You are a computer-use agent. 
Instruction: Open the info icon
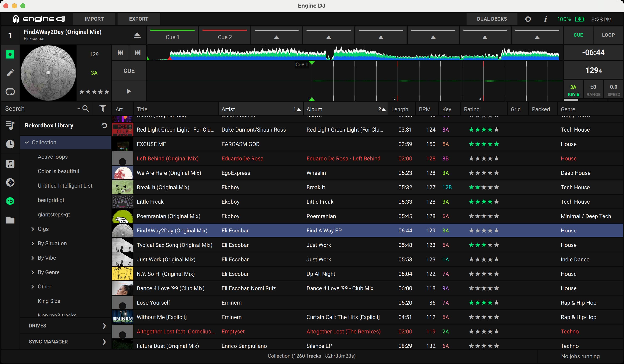pos(545,19)
